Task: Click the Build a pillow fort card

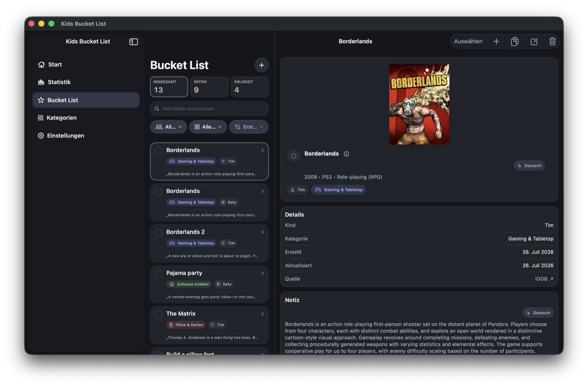Action: click(209, 351)
